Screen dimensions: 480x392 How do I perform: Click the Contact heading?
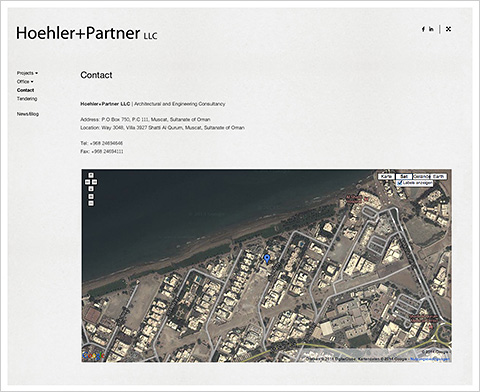click(x=96, y=75)
